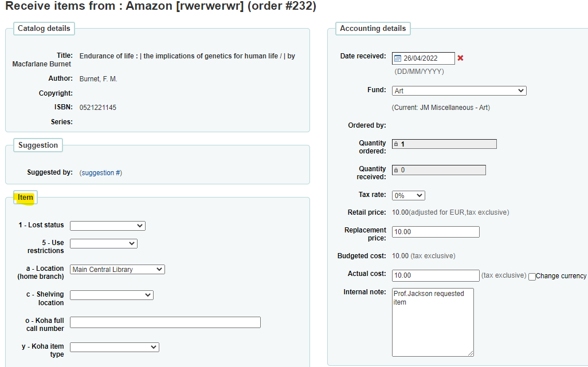This screenshot has height=367, width=588.
Task: Click the suggestion # link
Action: pyautogui.click(x=100, y=173)
